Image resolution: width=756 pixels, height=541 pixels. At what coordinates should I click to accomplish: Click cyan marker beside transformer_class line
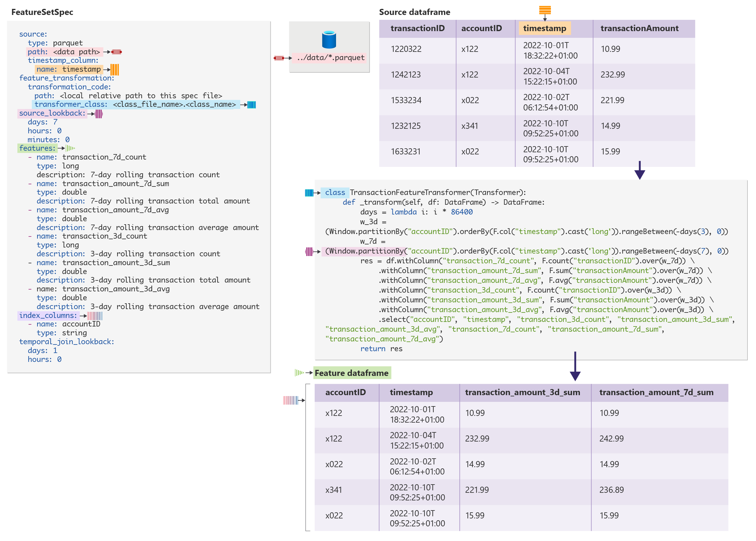(x=251, y=105)
